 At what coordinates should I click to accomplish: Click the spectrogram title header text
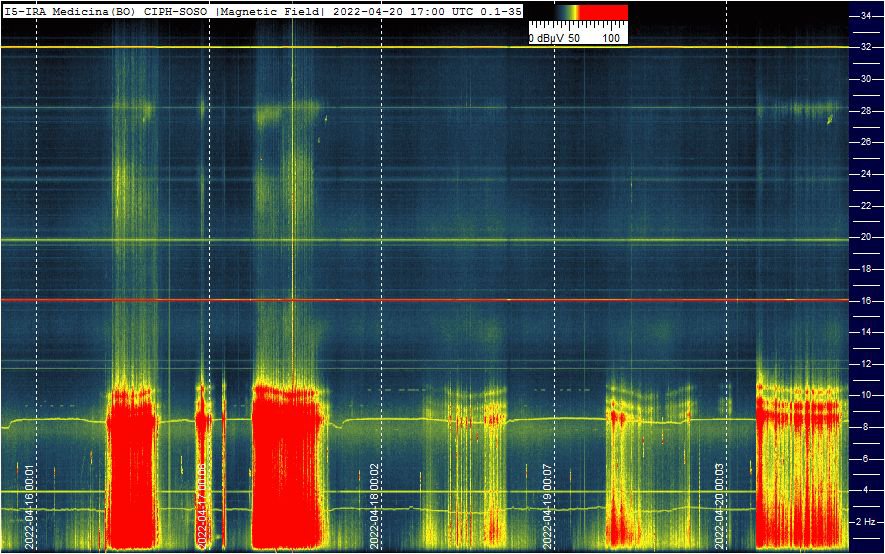click(262, 10)
